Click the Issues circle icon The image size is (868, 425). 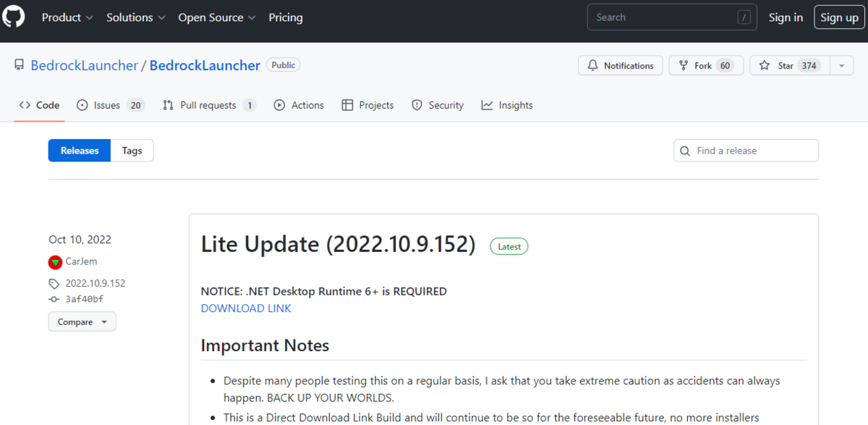pyautogui.click(x=82, y=105)
